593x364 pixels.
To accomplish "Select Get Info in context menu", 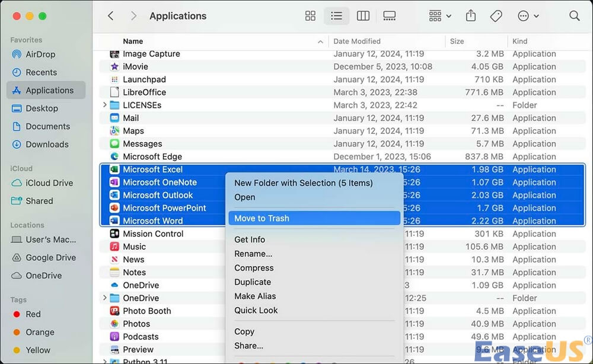I will point(250,240).
